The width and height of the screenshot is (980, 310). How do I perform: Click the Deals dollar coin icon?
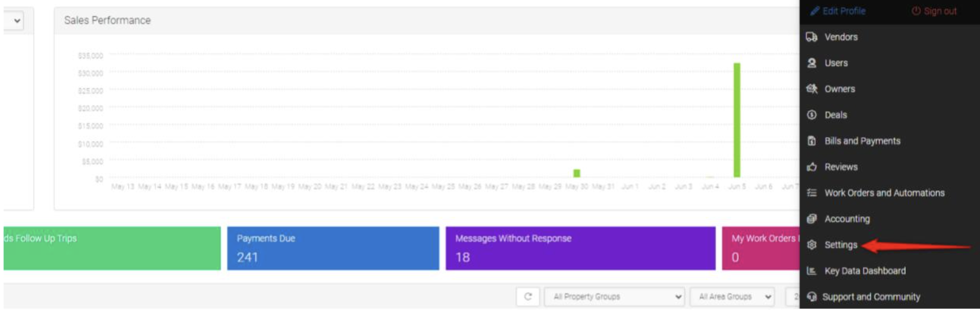click(x=811, y=115)
